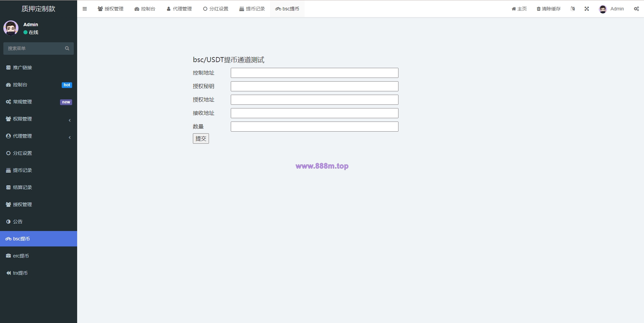Click the 质押定制款 site title
The image size is (644, 323).
coord(39,9)
